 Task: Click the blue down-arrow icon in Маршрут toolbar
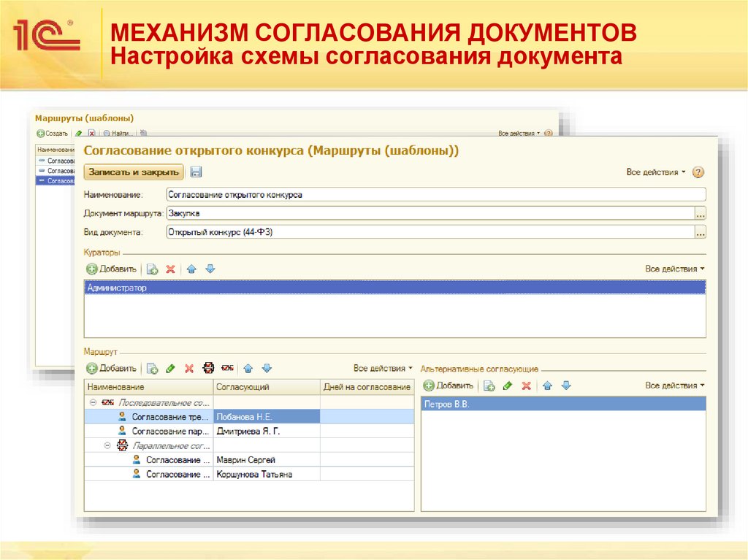pos(266,368)
